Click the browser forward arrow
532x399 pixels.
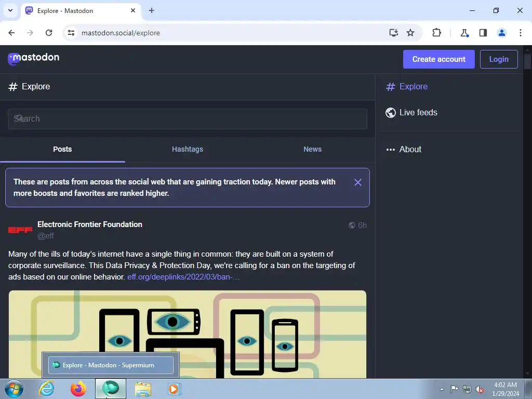click(30, 33)
